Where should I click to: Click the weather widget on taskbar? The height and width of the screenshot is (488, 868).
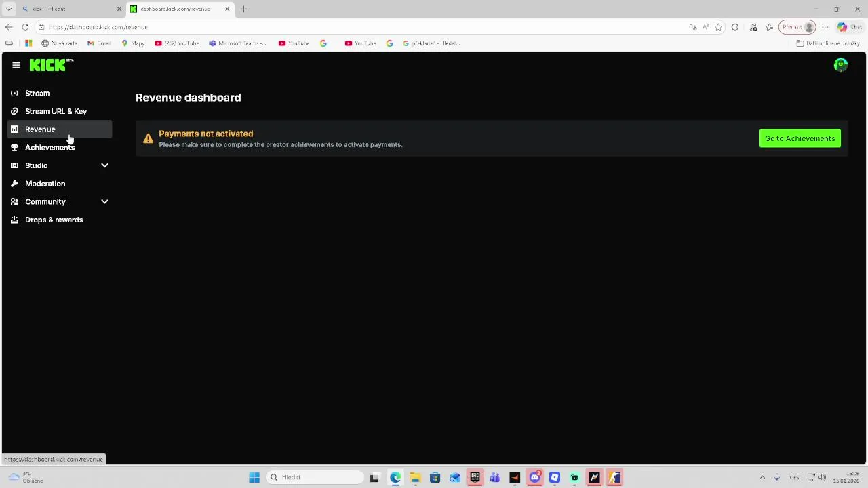tap(27, 477)
